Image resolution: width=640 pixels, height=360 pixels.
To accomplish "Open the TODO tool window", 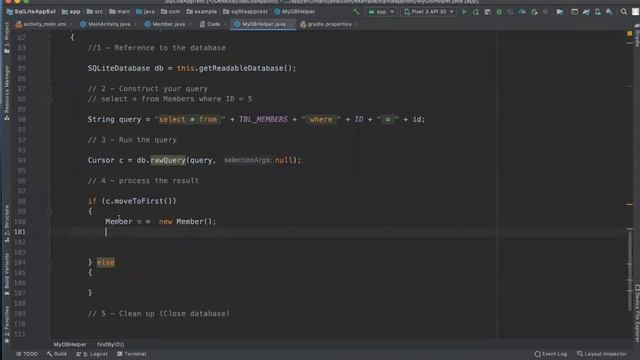I will tap(27, 354).
